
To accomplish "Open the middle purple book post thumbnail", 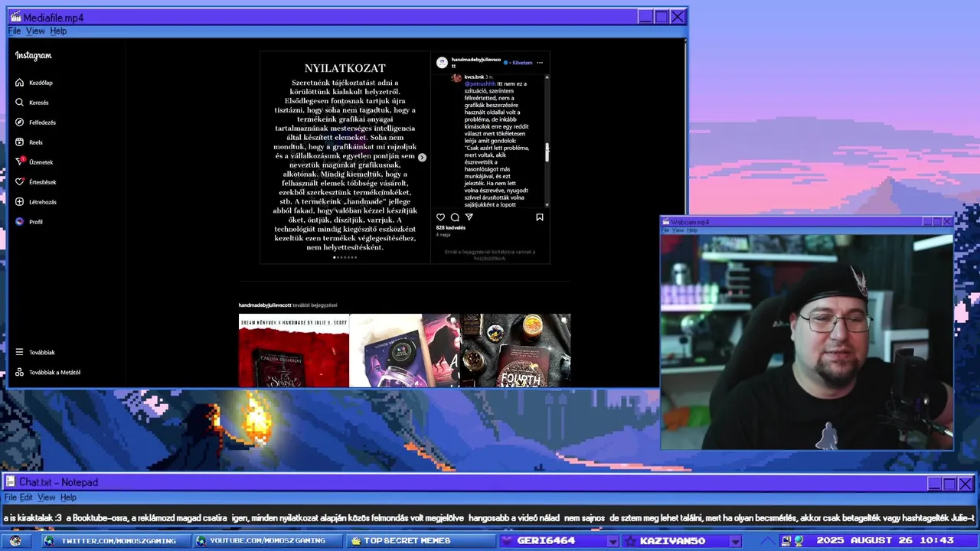I will 405,350.
